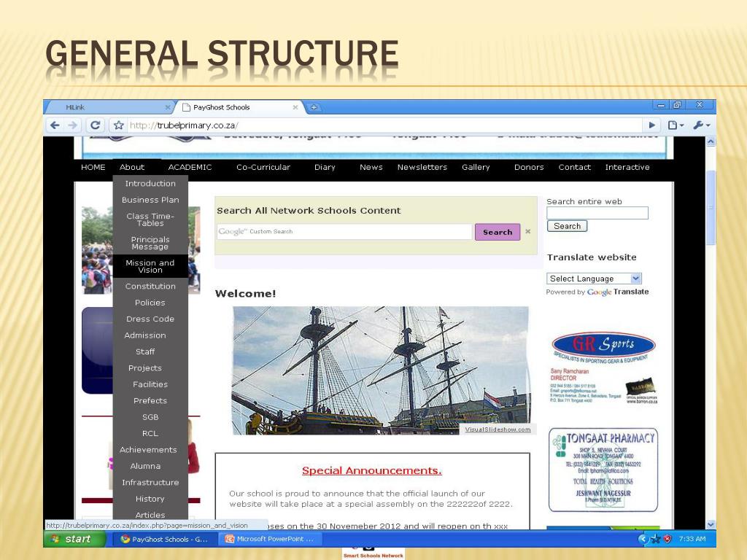This screenshot has height=560, width=747.
Task: Open the HOME menu item
Action: (93, 167)
